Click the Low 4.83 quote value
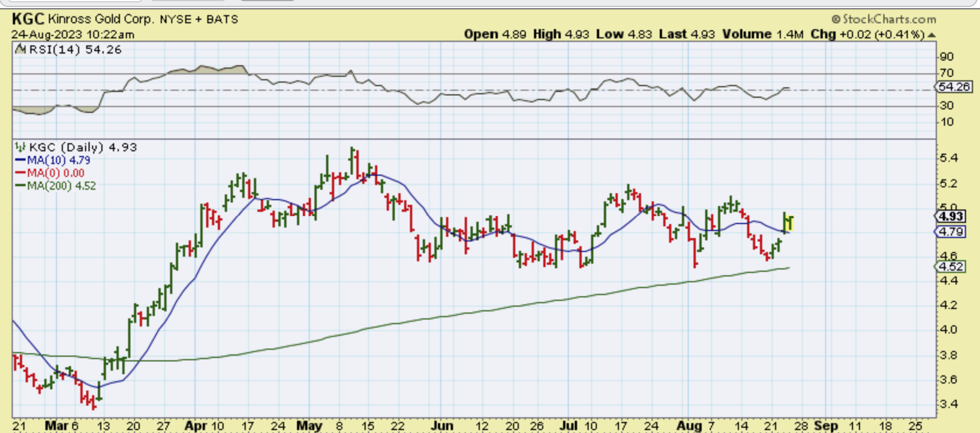Screen dimensions: 980x433 point(624,34)
